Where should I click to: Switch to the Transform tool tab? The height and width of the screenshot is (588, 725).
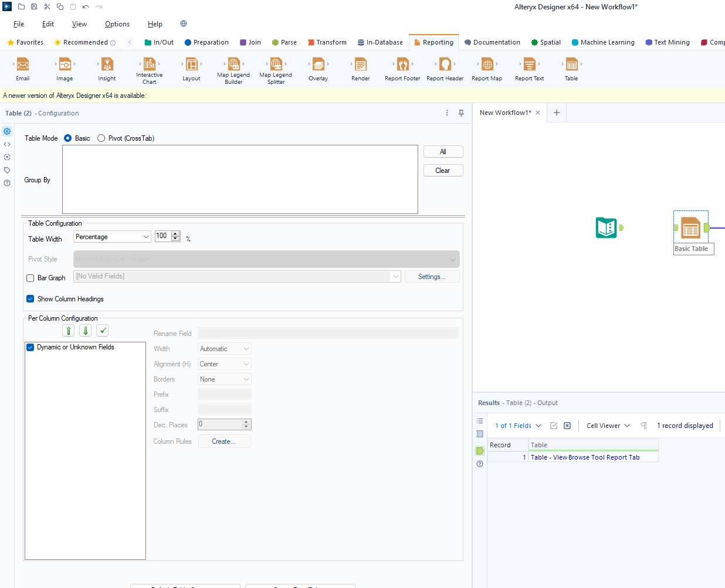pyautogui.click(x=327, y=42)
